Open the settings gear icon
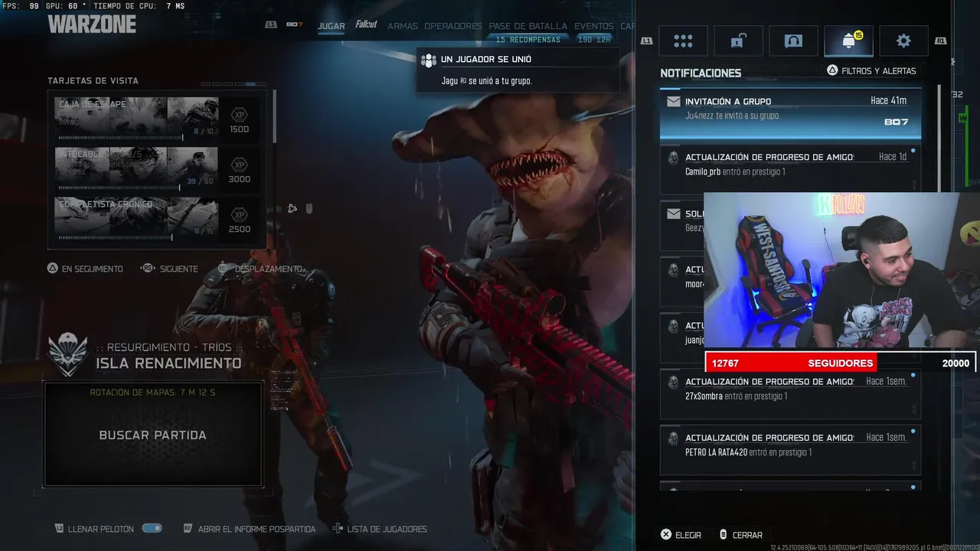This screenshot has width=980, height=551. tap(903, 41)
